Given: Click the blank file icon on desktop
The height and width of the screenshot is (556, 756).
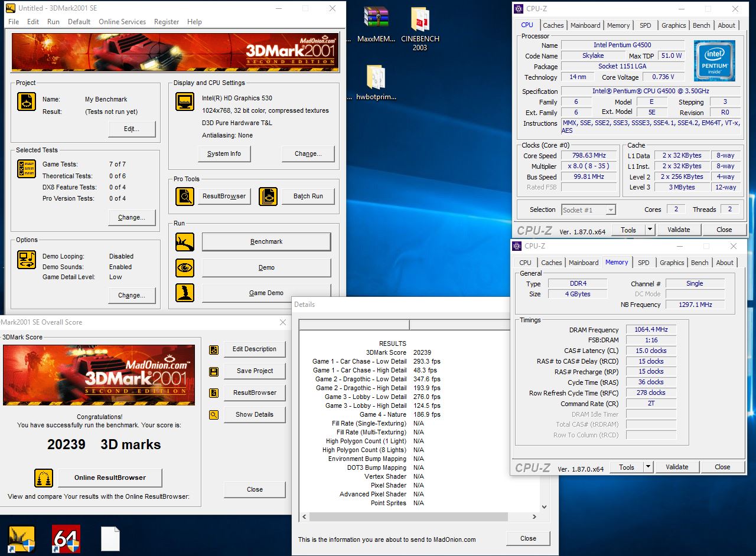Looking at the screenshot, I should coord(110,539).
